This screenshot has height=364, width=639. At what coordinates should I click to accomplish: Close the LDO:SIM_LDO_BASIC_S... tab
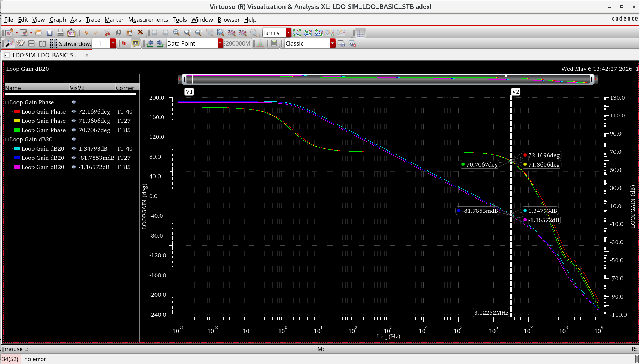coord(87,55)
